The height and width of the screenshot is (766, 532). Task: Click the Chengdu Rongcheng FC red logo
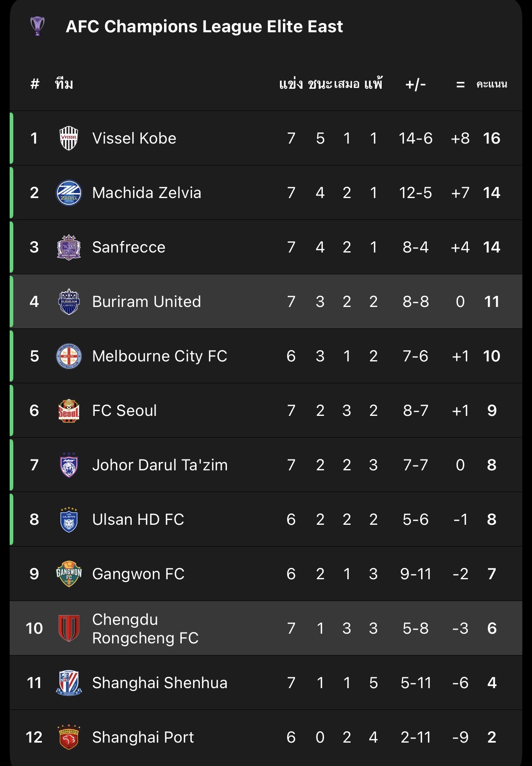pyautogui.click(x=69, y=628)
